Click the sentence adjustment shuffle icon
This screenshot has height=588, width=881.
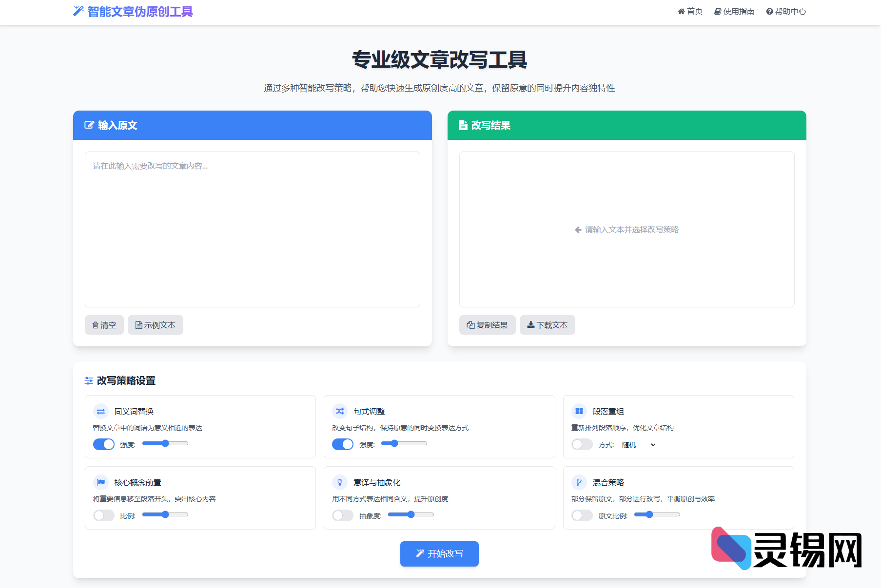pyautogui.click(x=340, y=412)
